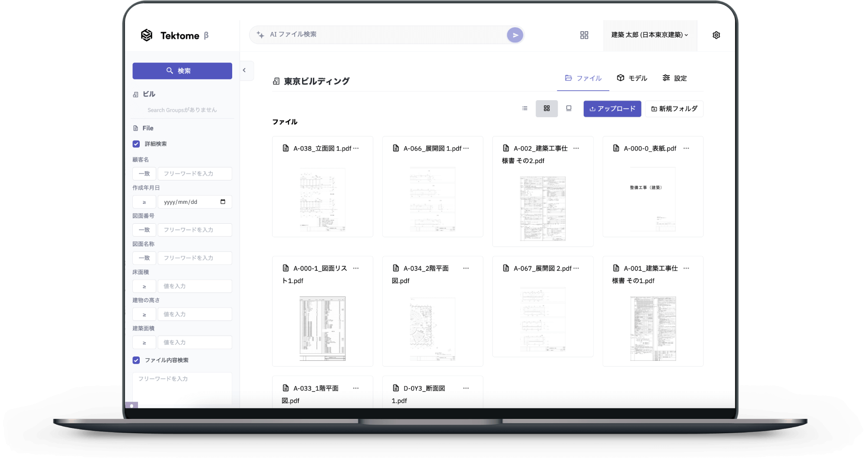Open more options for A-000-0_表紙.pdf
Screen dimensions: 868x461
point(686,148)
